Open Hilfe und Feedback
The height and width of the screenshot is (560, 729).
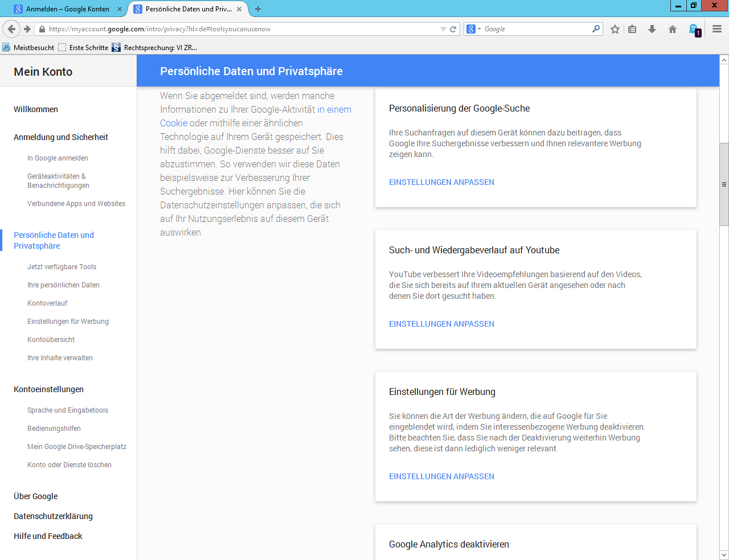click(48, 536)
